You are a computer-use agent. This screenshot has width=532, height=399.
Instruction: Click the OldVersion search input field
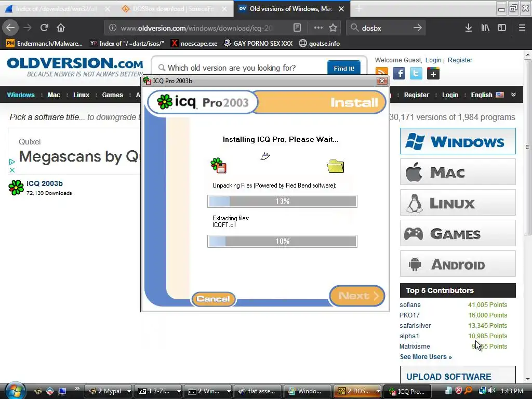point(241,68)
